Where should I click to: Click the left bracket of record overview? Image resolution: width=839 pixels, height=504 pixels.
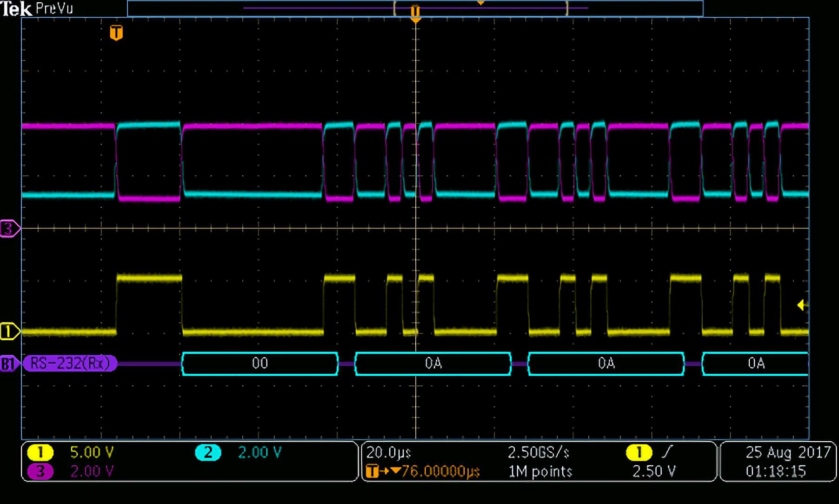click(x=395, y=8)
